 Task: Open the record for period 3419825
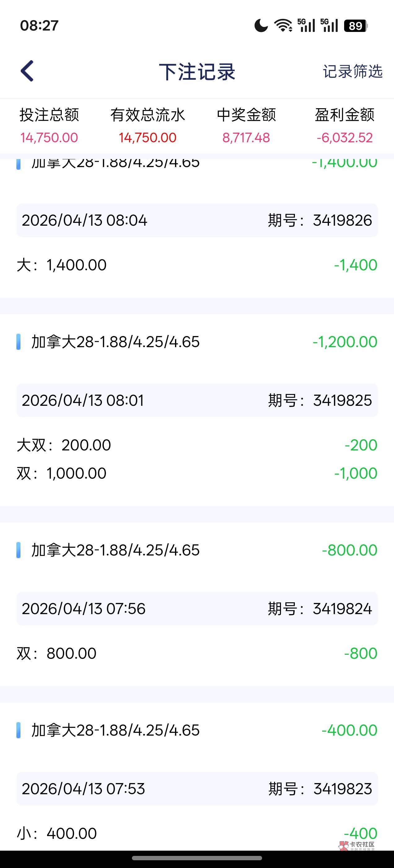click(197, 400)
